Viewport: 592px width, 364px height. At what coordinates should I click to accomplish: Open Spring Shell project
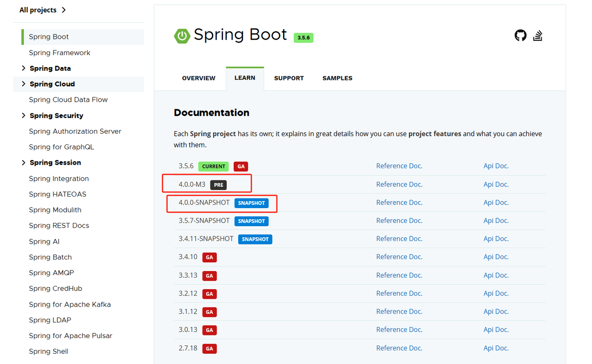point(49,352)
